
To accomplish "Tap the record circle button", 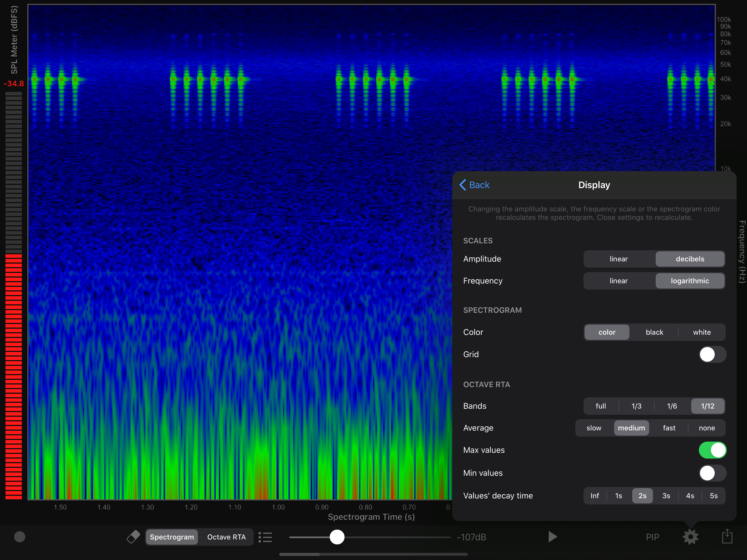I will pyautogui.click(x=20, y=537).
